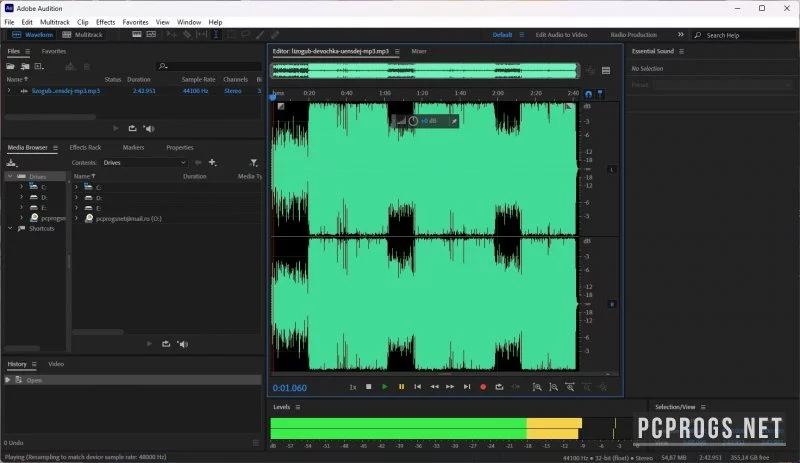Toggle auto-play in Files panel

(x=149, y=129)
